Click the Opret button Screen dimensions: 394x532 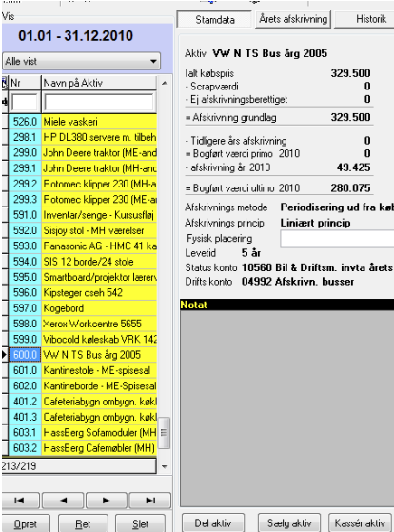(x=26, y=523)
